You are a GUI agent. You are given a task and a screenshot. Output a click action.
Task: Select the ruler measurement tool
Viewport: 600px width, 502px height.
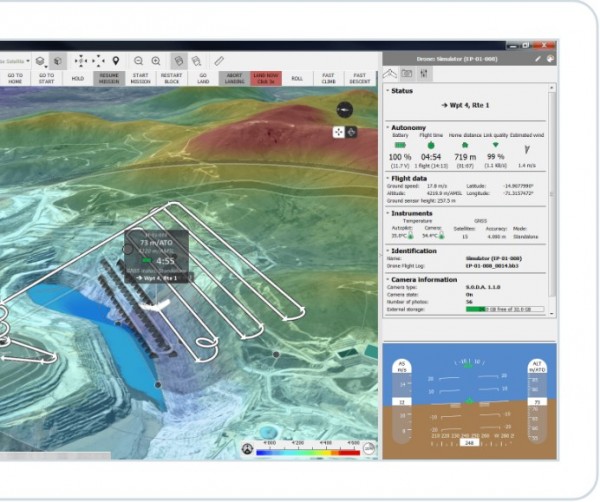click(x=219, y=61)
